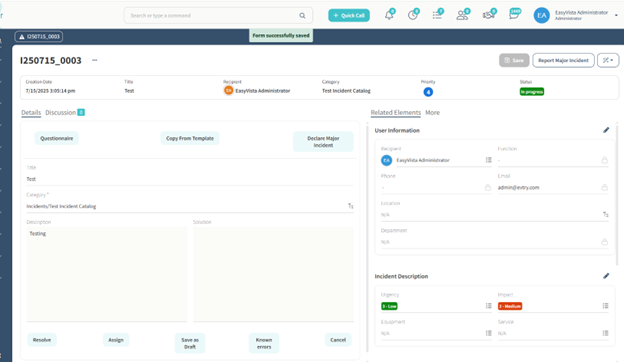Open the Service list picker icon
The image size is (624, 362).
coord(605,333)
